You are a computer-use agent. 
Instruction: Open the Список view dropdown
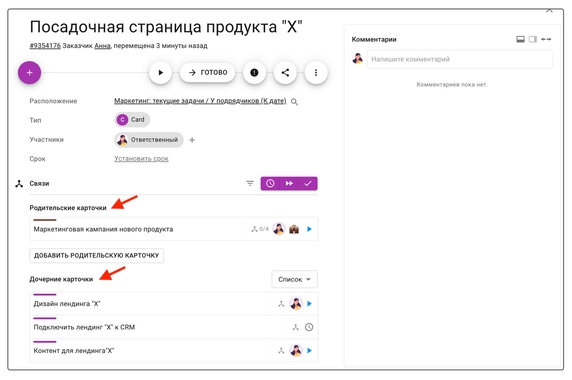point(294,279)
